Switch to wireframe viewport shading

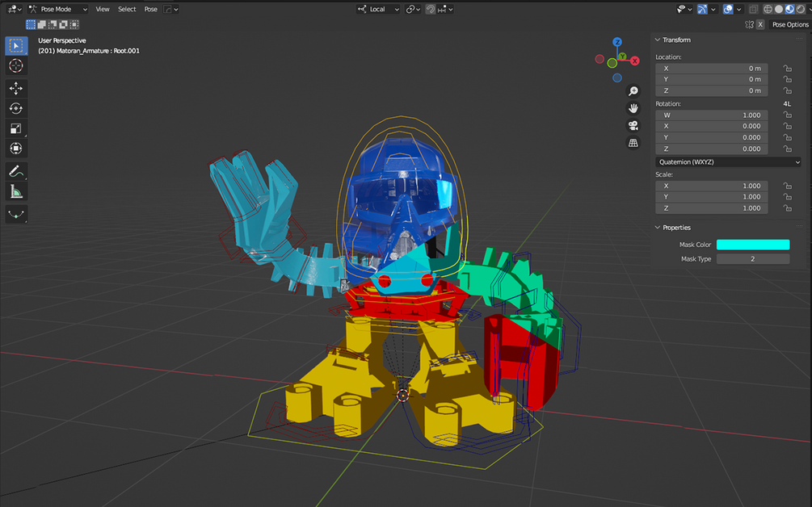[768, 9]
